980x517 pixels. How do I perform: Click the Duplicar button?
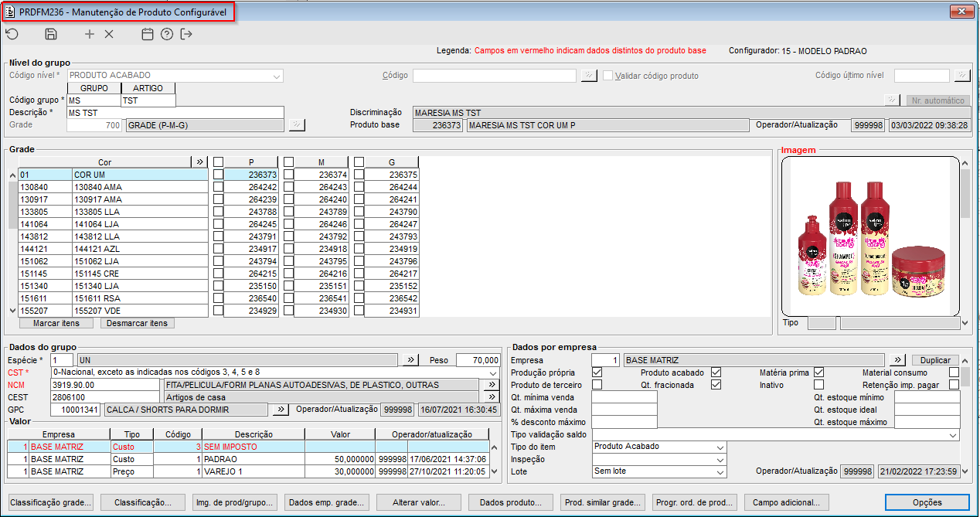[935, 360]
